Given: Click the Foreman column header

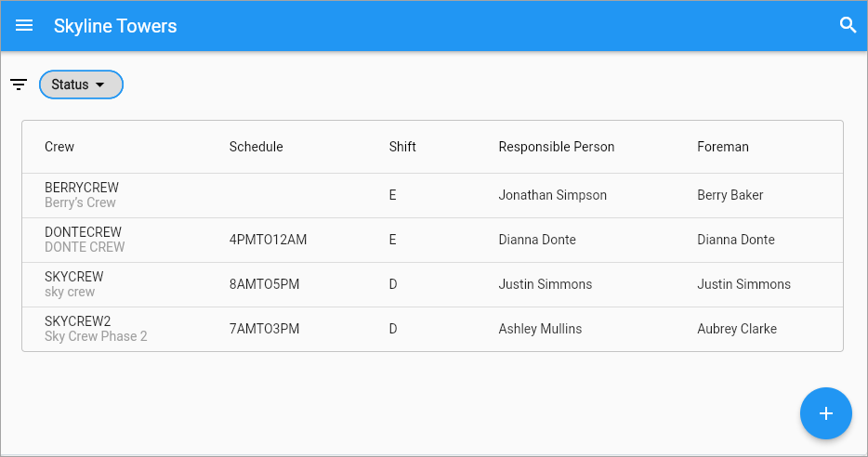Looking at the screenshot, I should [x=722, y=147].
